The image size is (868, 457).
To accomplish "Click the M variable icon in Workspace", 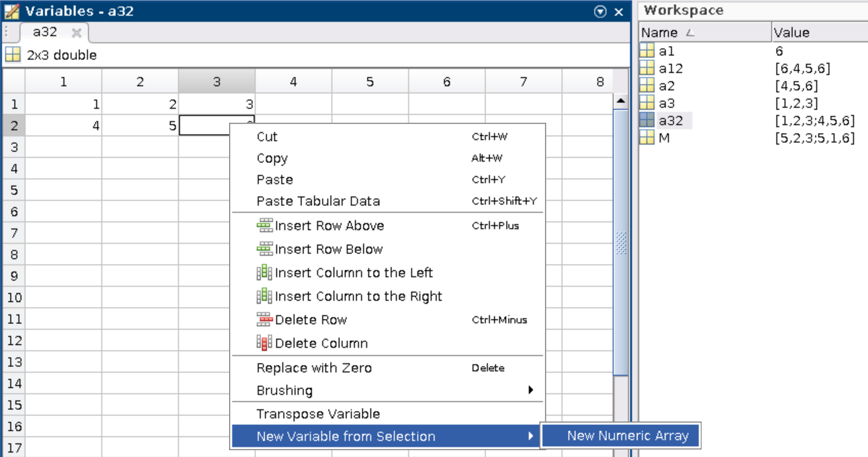I will [647, 138].
